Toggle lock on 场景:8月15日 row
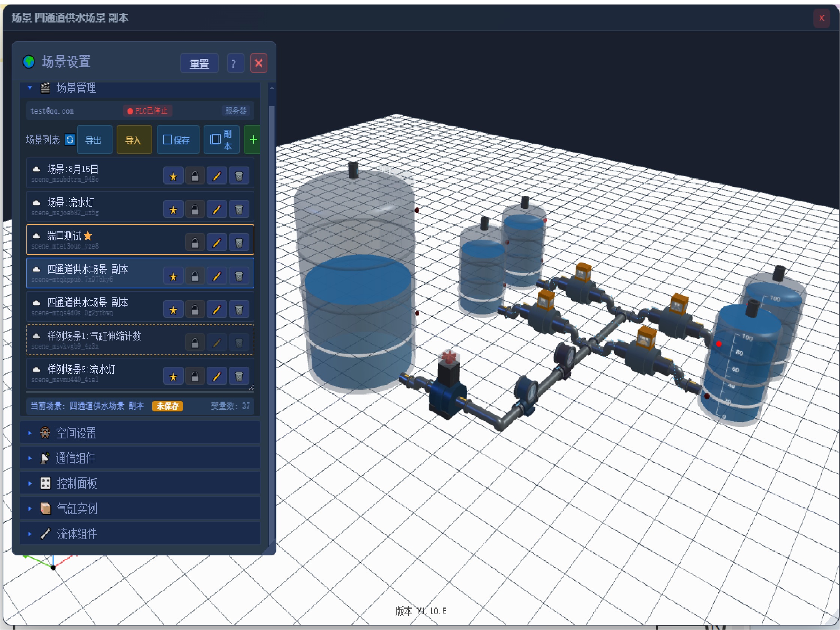Screen dimensions: 840x630 pyautogui.click(x=195, y=176)
